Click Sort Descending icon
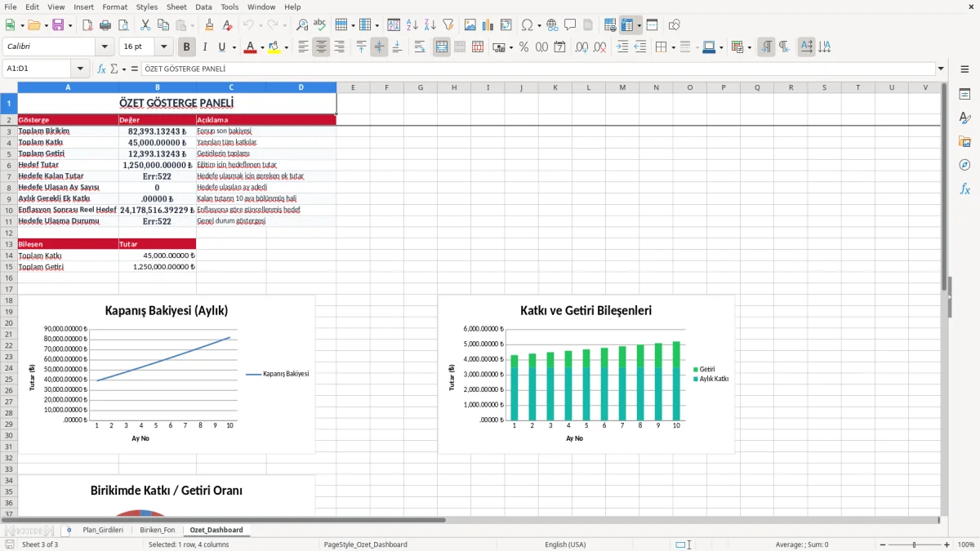This screenshot has height=551, width=980. tap(430, 25)
